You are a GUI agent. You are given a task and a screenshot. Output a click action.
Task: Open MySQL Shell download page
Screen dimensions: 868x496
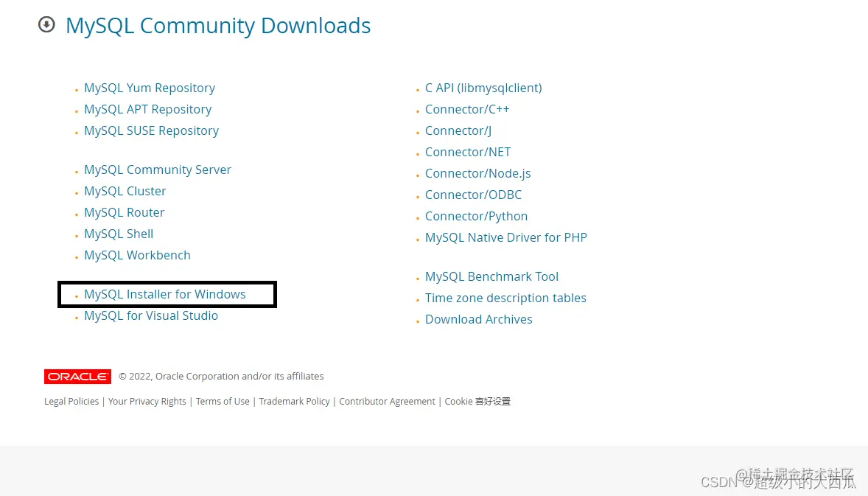(119, 234)
